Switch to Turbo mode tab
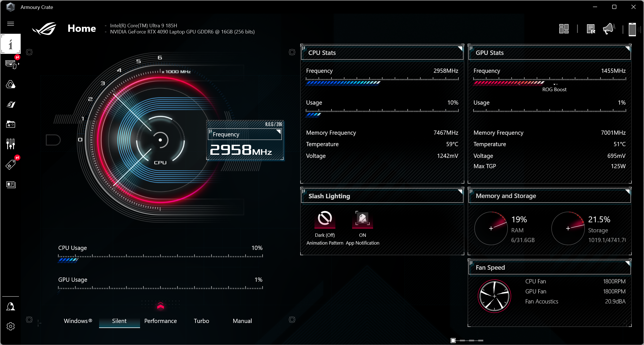 coord(201,321)
